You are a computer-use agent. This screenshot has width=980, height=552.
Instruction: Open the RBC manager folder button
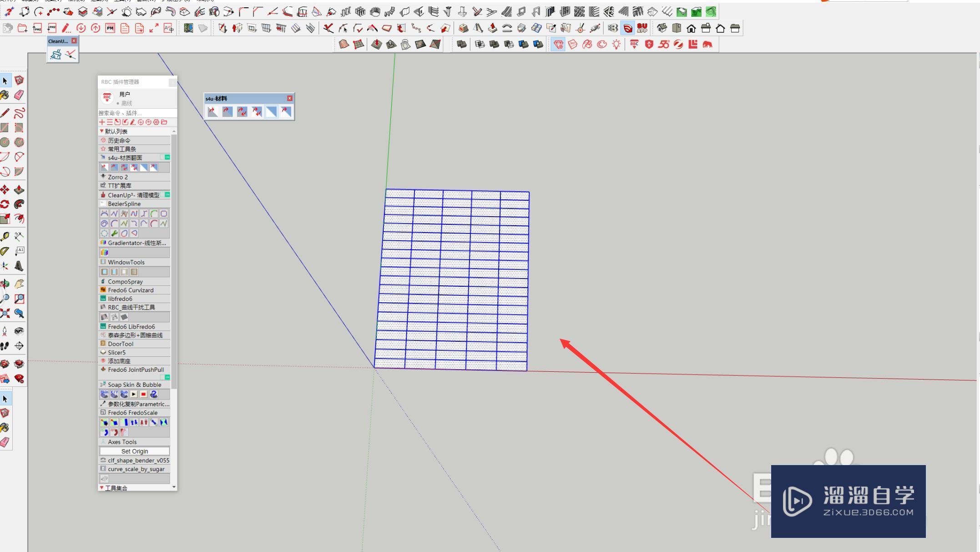coord(164,122)
